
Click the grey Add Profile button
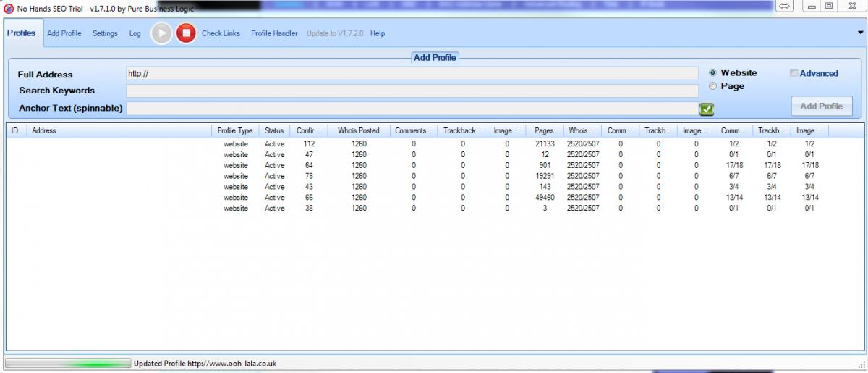(x=821, y=106)
